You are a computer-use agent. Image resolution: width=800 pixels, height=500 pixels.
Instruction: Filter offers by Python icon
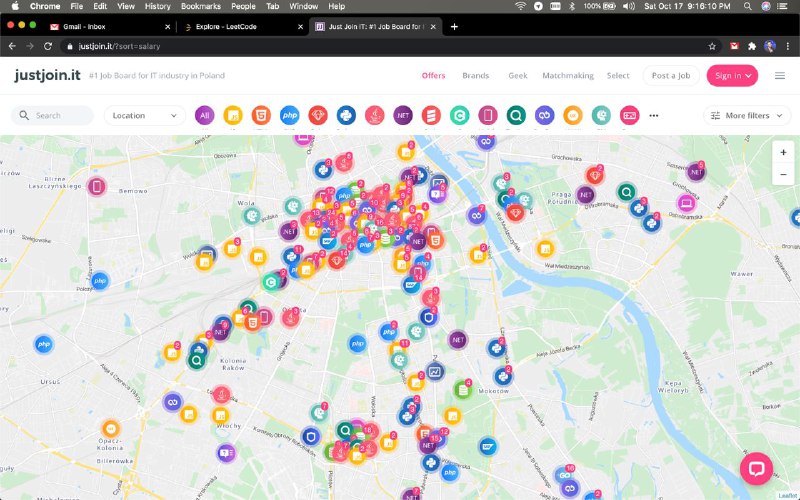click(346, 115)
